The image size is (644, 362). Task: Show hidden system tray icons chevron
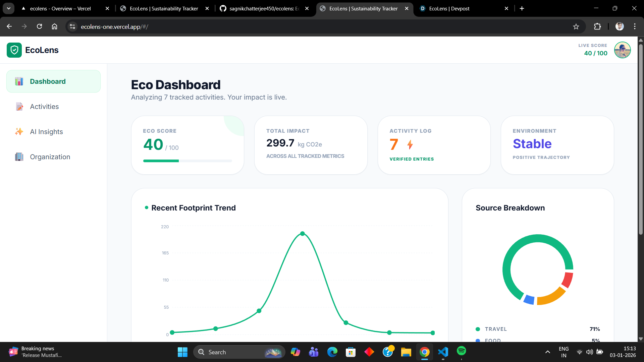547,352
